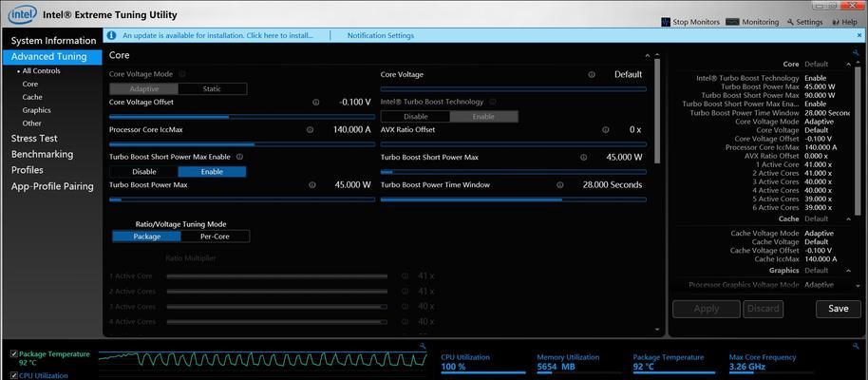
Task: Click info icon for 3 Active Cores ratio
Action: pos(405,306)
